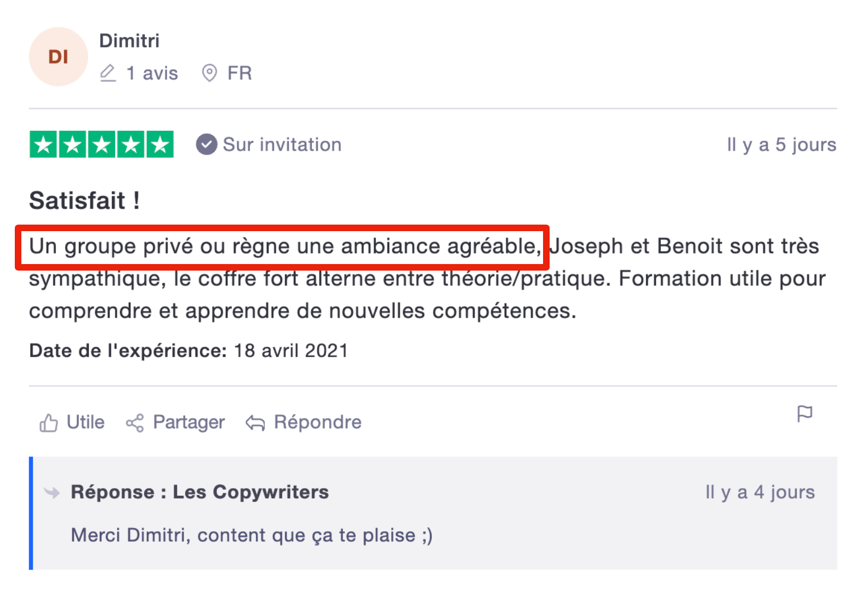
Task: Click the reply arrow icon
Action: coord(255,423)
